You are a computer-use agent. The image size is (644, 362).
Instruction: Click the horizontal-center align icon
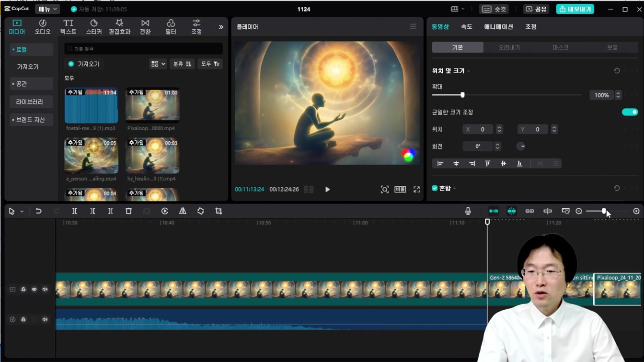click(x=456, y=164)
